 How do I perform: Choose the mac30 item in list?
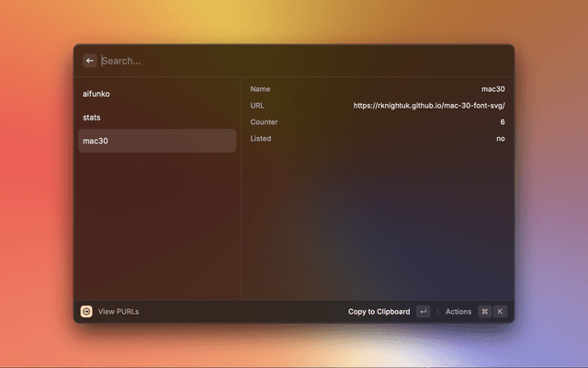pos(157,141)
